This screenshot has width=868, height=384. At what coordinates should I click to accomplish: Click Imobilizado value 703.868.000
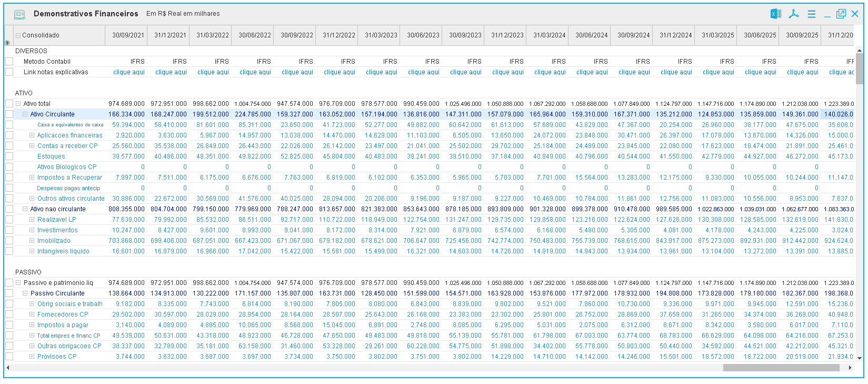[126, 241]
